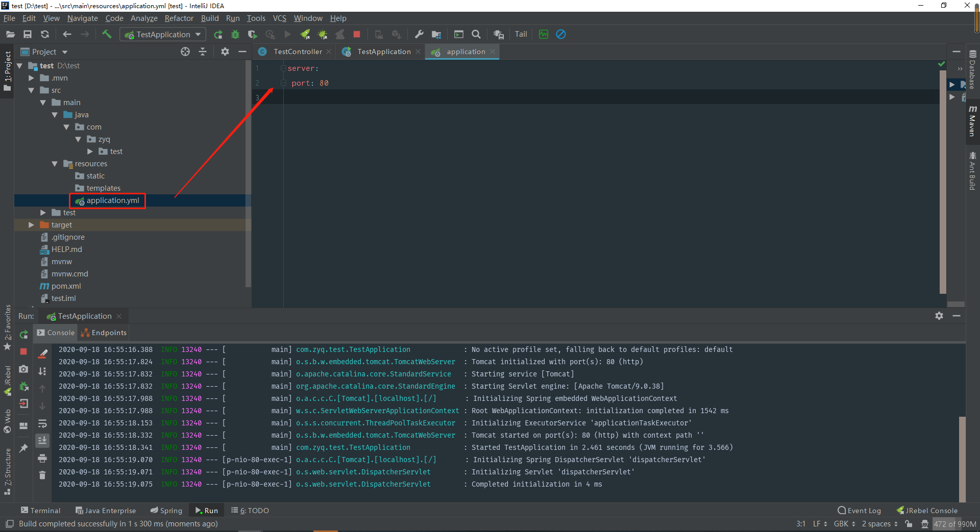Collapse the zyq package

tap(79, 139)
